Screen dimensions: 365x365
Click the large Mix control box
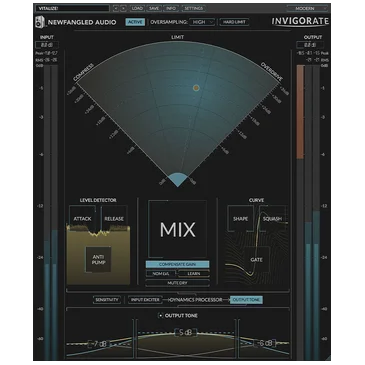point(177,229)
